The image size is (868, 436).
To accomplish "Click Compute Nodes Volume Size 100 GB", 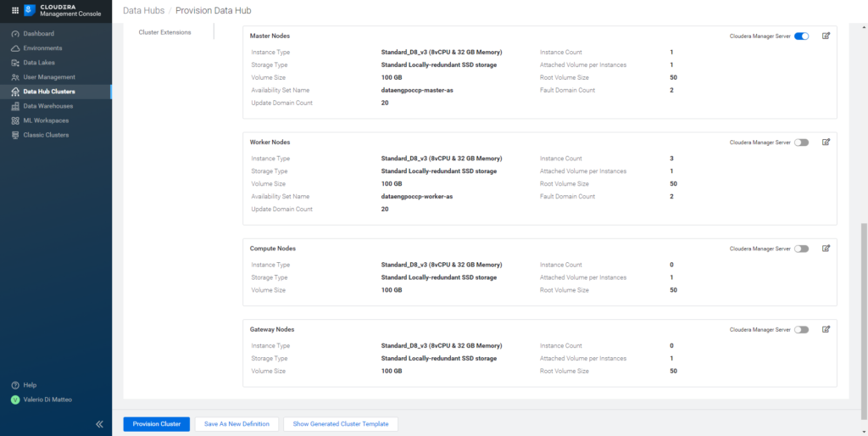I will coord(392,290).
